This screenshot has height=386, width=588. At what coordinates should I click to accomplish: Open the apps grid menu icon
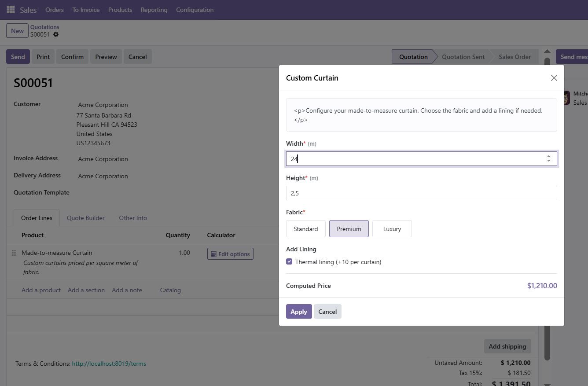click(x=11, y=9)
